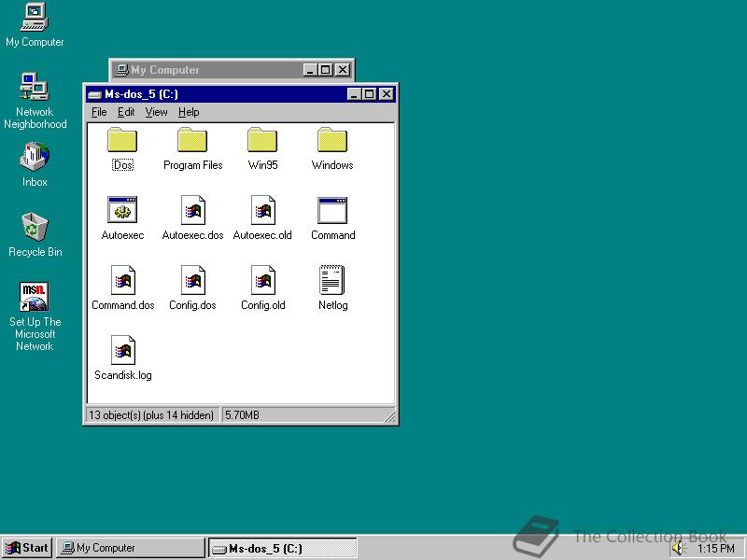Open the Help menu
This screenshot has width=747, height=560.
point(189,112)
